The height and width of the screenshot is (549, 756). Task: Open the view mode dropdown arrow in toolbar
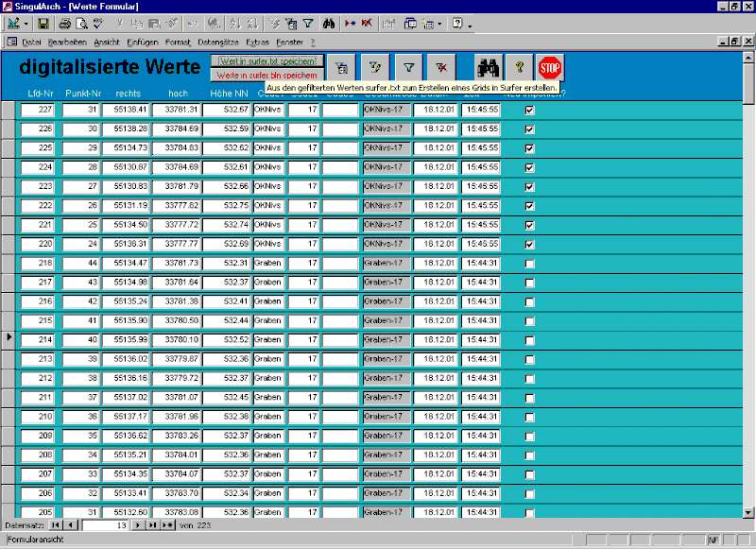coord(26,24)
